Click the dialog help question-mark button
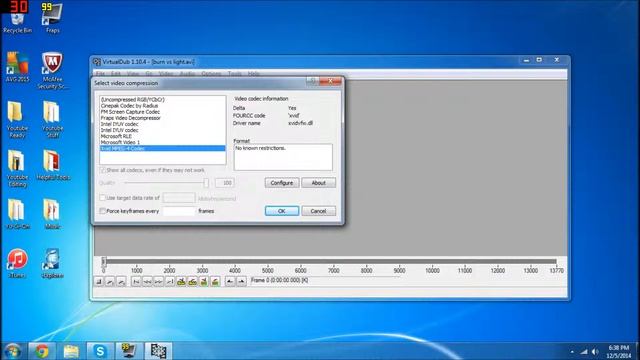The height and width of the screenshot is (360, 640). coord(312,81)
